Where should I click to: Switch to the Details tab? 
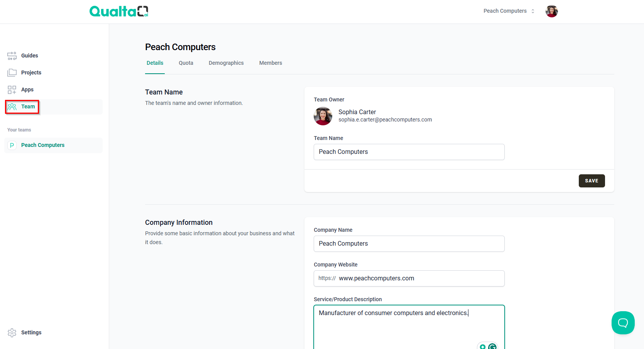(x=155, y=63)
